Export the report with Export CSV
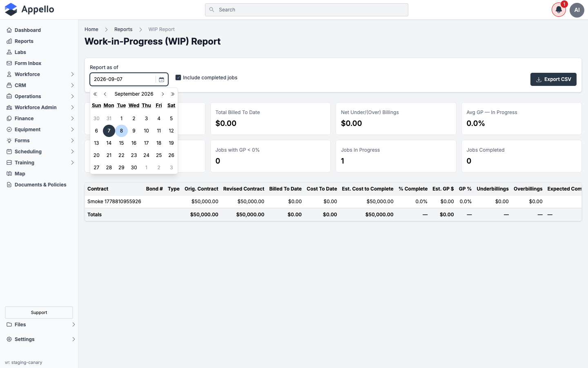This screenshot has width=588, height=368. [x=553, y=79]
